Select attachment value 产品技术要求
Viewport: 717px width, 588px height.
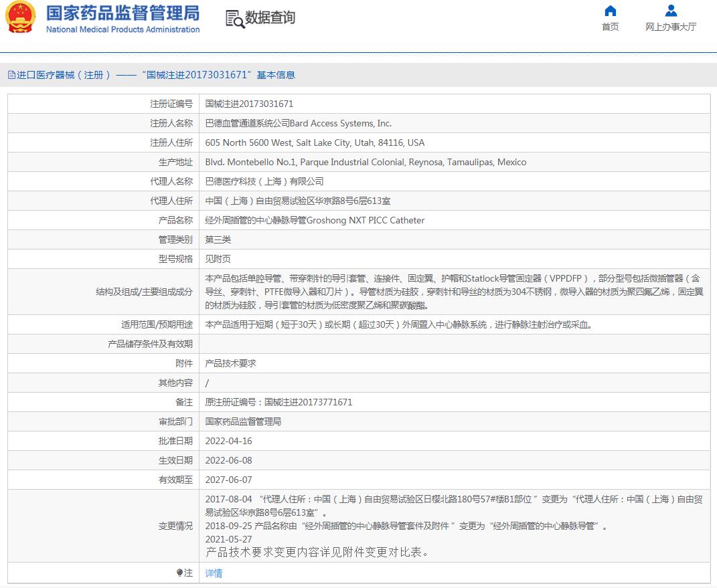tap(230, 363)
